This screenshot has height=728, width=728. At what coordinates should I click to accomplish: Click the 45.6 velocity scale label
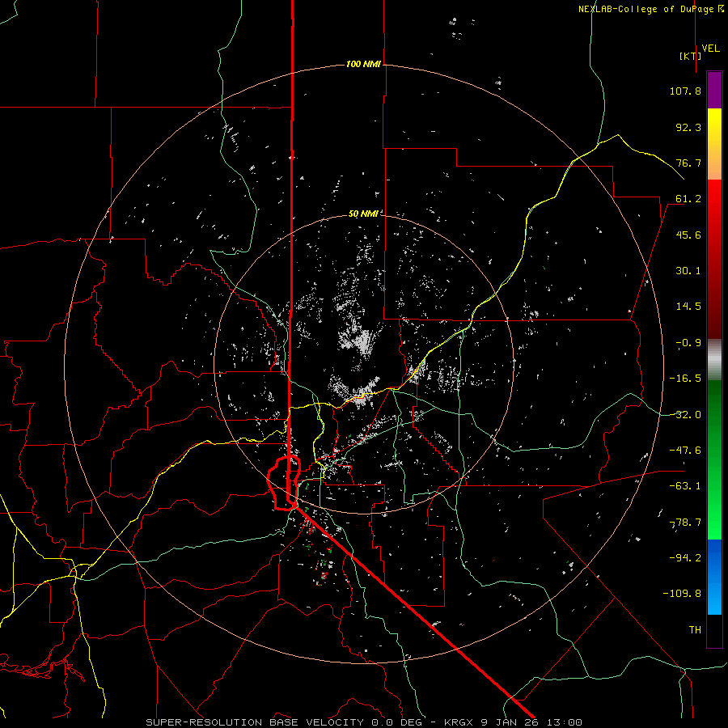pos(688,235)
